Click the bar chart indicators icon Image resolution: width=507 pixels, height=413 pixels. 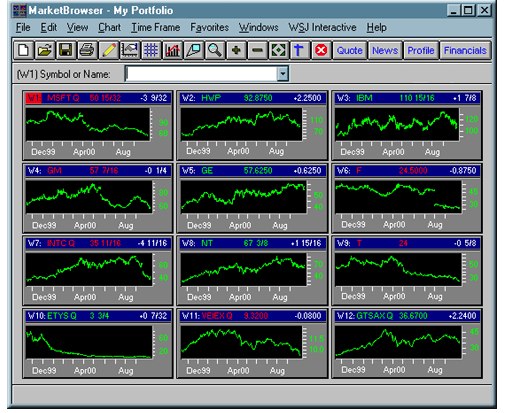tap(172, 50)
